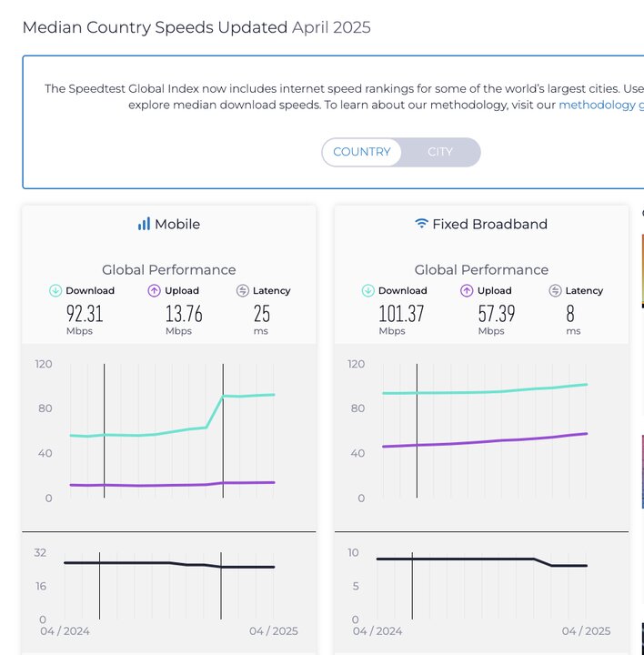Click Fixed Broadband Download arrow icon
Screen dimensions: 644x655
click(x=367, y=291)
